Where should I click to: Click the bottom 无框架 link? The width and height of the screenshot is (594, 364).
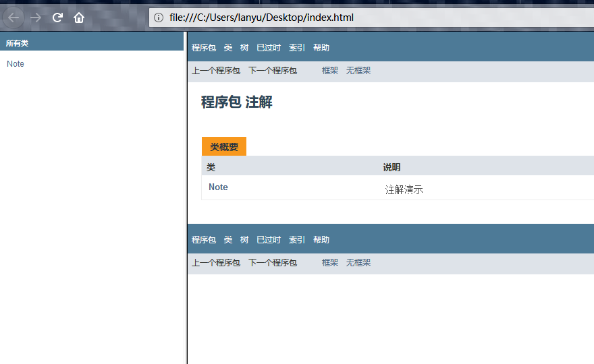tap(358, 263)
